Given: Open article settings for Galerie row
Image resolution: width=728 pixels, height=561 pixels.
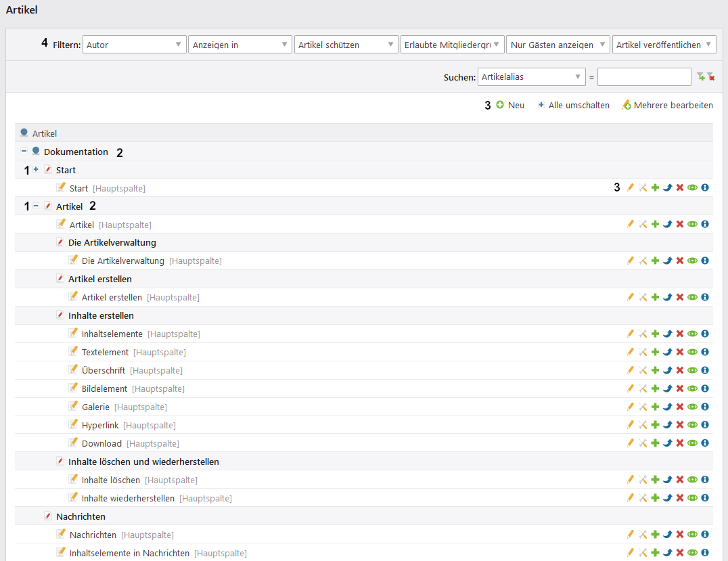Looking at the screenshot, I should (643, 407).
